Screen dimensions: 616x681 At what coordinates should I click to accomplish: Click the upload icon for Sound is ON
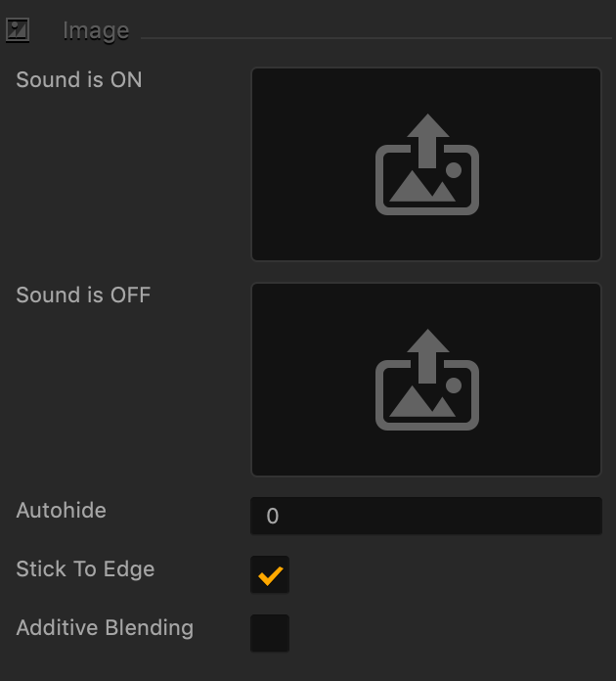(x=427, y=164)
